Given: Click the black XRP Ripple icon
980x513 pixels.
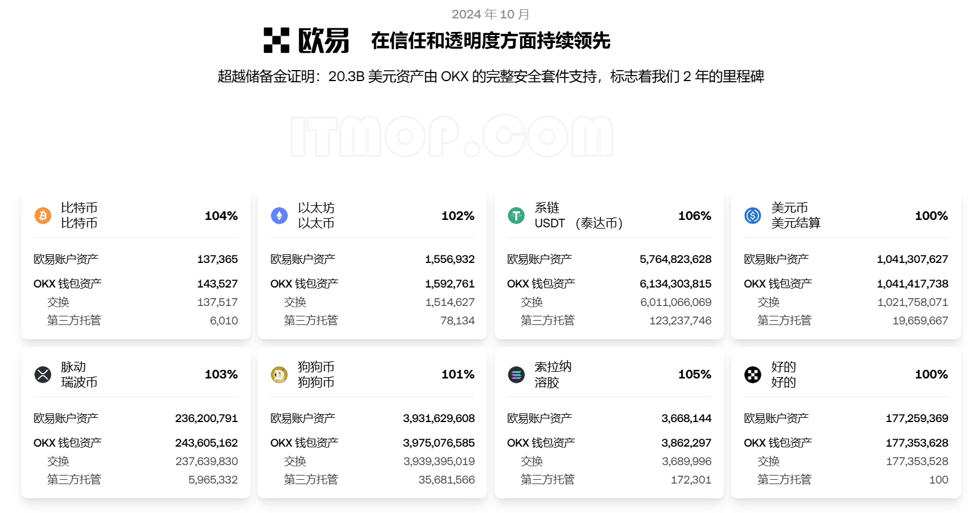Looking at the screenshot, I should coord(43,374).
